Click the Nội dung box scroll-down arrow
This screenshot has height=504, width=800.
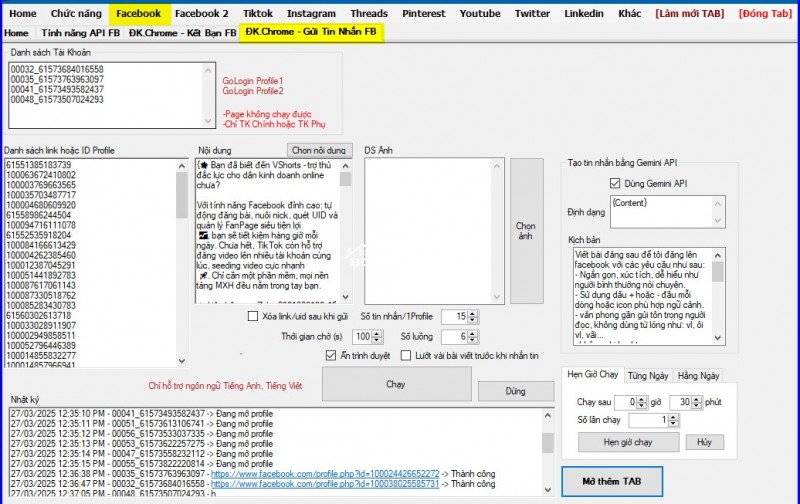pyautogui.click(x=346, y=297)
